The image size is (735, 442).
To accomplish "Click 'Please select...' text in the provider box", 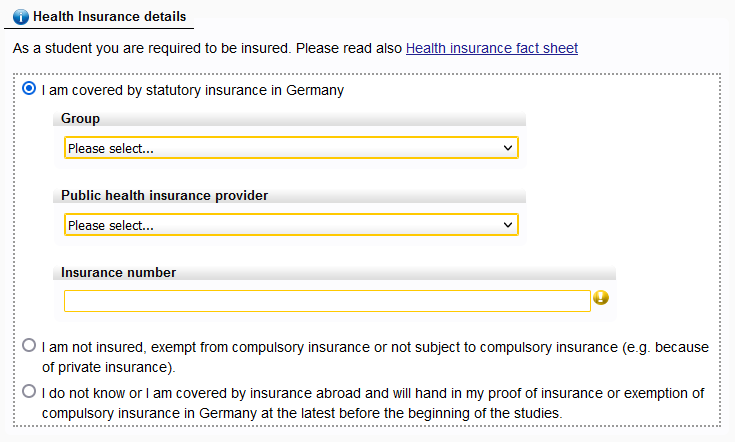I will 111,225.
